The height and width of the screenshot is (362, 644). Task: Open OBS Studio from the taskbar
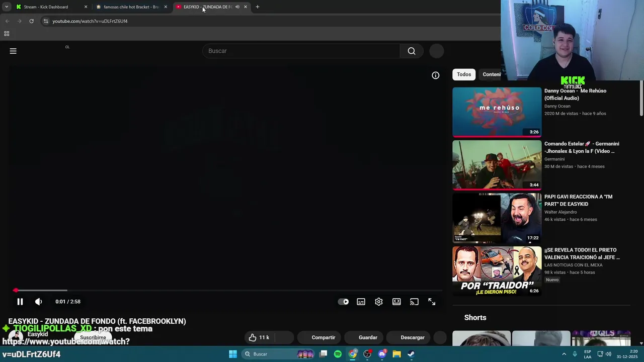tap(367, 354)
